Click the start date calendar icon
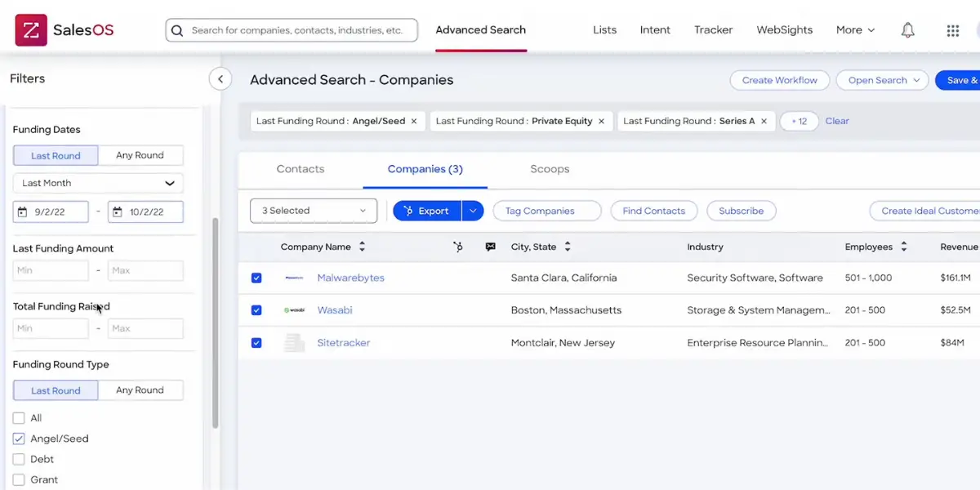Image resolution: width=980 pixels, height=490 pixels. point(24,212)
